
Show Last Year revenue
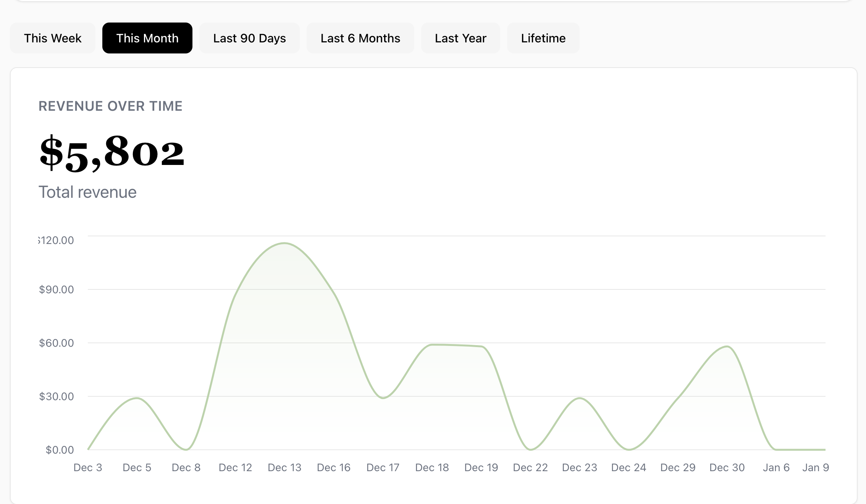pos(460,38)
